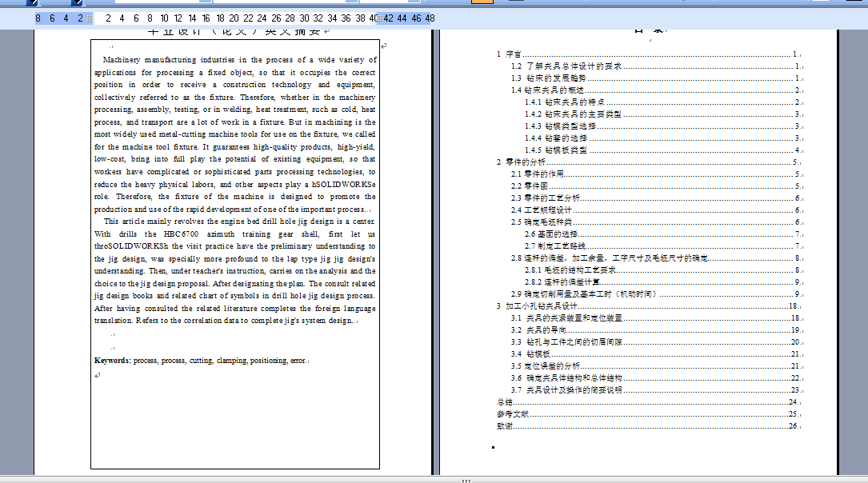Click "2.1 零件的作用" entry
The height and width of the screenshot is (483, 868).
(x=655, y=174)
